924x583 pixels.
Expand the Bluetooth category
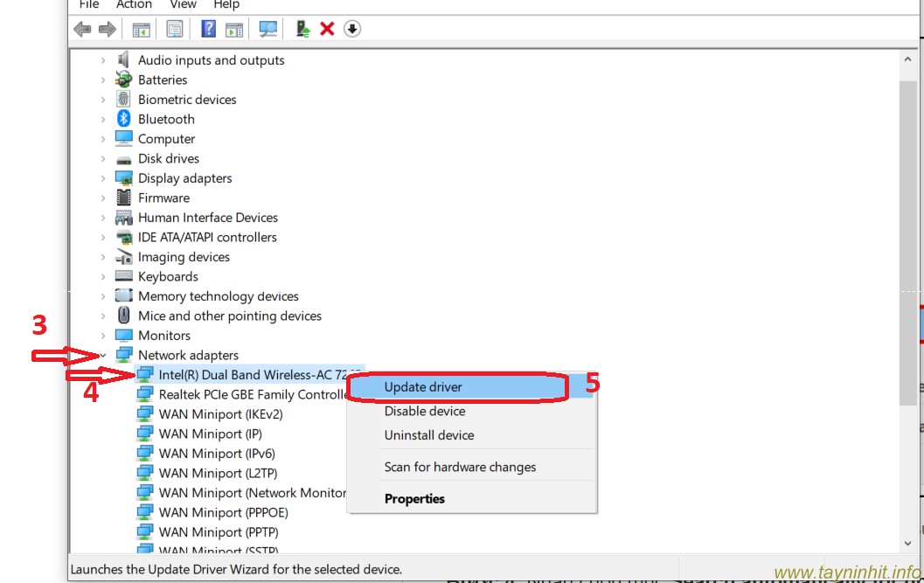(x=103, y=120)
